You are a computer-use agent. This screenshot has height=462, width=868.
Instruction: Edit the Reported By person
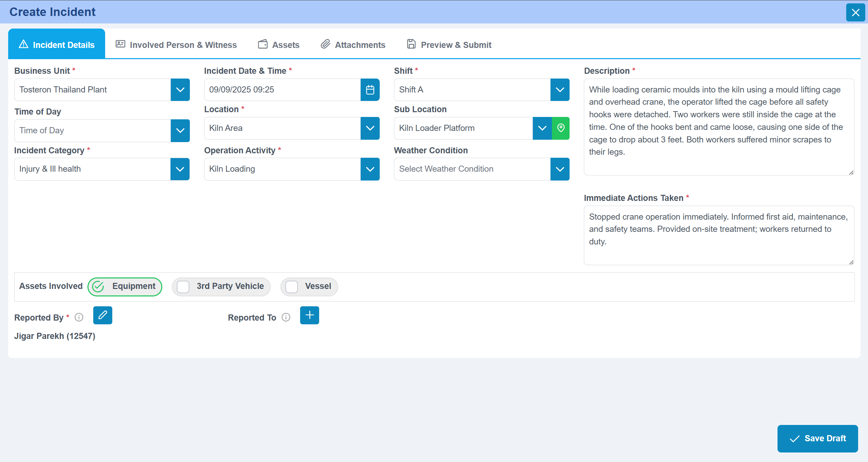coord(102,315)
